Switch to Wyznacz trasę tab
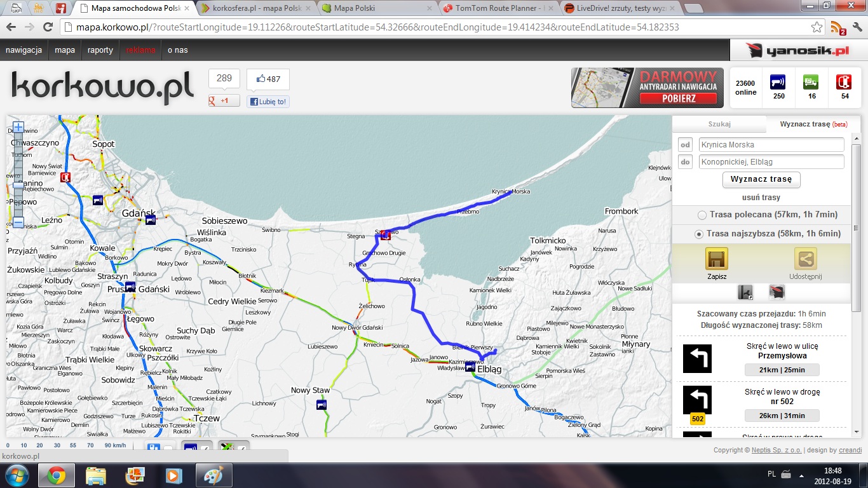Screen dimensions: 868x488 [x=813, y=124]
